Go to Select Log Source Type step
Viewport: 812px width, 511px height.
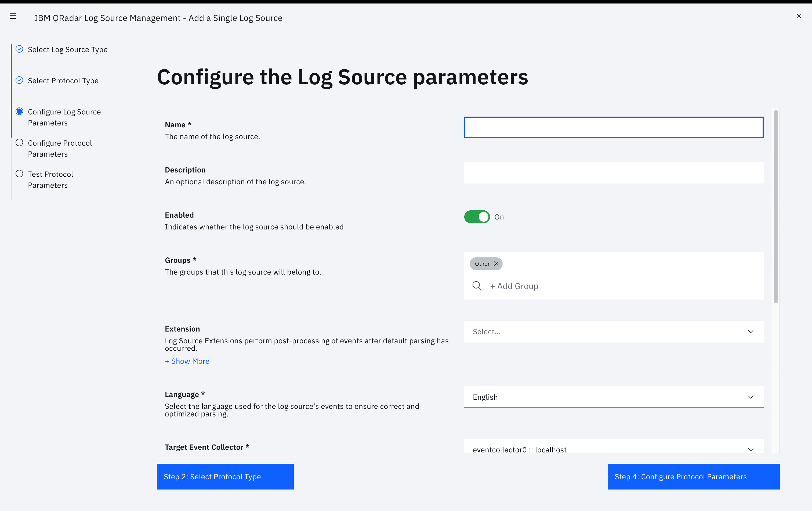pyautogui.click(x=67, y=50)
